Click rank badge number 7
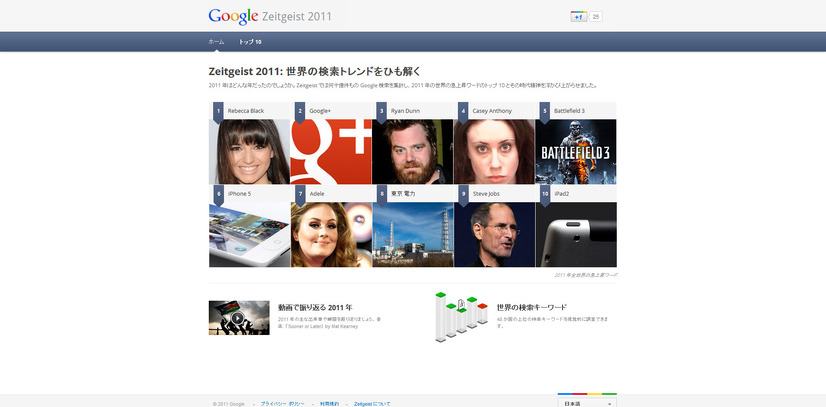This screenshot has height=407, width=826. tap(300, 195)
